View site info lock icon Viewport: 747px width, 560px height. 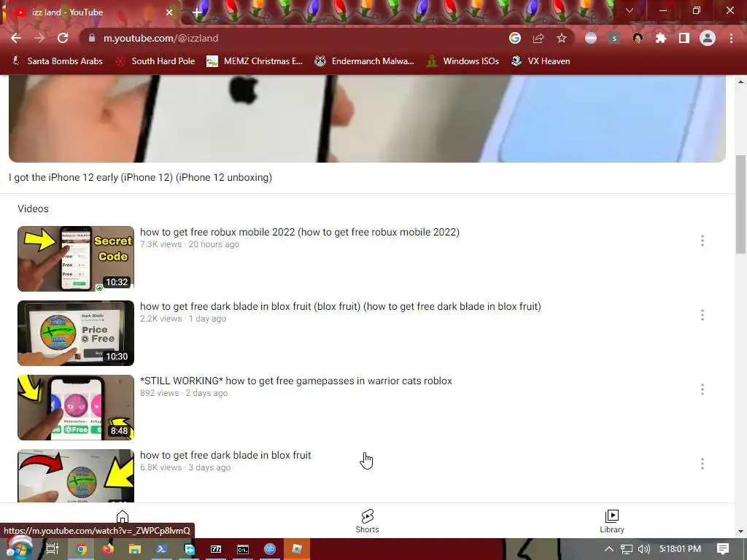coord(92,38)
